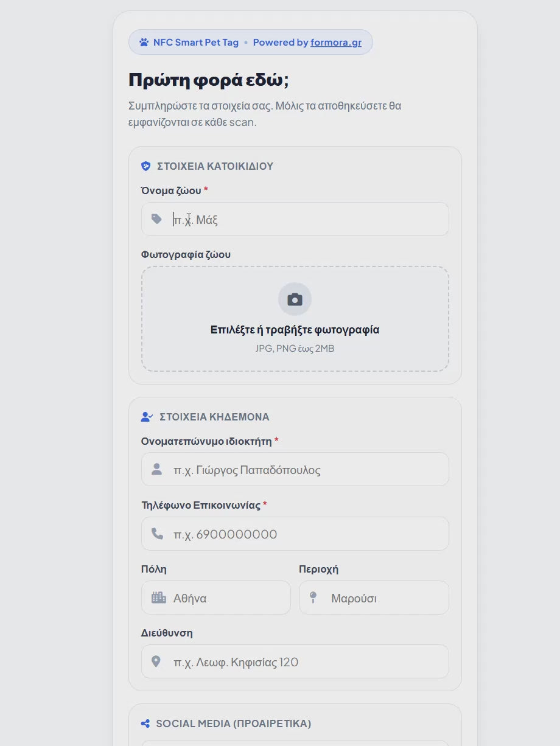Click the user-check icon beside ΣΤΟΙΧΕΙΑ ΚΗΔΕΜΟΝΑ
The height and width of the screenshot is (746, 560).
147,417
